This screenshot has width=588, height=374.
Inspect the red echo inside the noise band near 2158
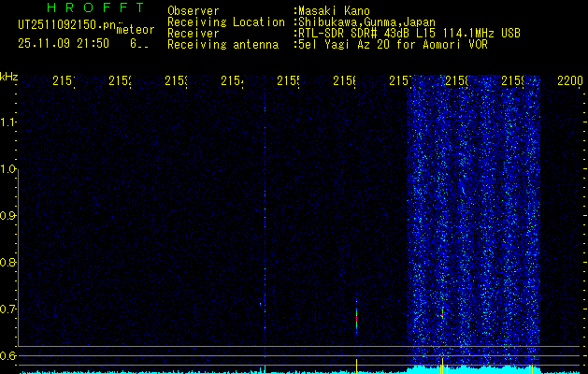(x=443, y=312)
